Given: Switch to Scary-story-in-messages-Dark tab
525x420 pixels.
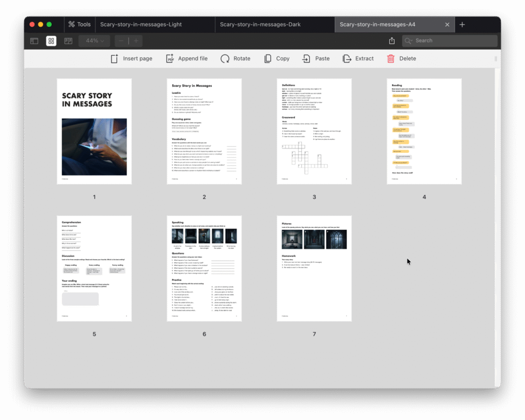Looking at the screenshot, I should [x=260, y=25].
